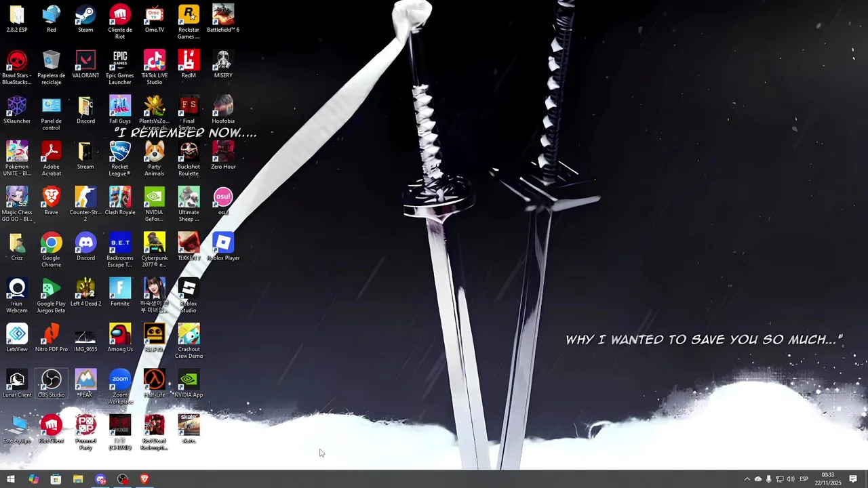Select the Crizz folder icon
This screenshot has width=868, height=488.
pyautogui.click(x=17, y=247)
